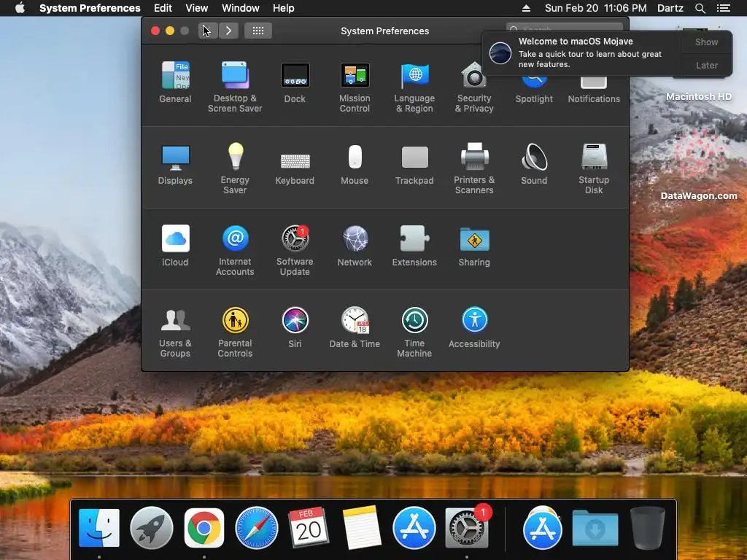Open Sharing preferences pane
Image resolution: width=747 pixels, height=560 pixels.
(x=474, y=246)
